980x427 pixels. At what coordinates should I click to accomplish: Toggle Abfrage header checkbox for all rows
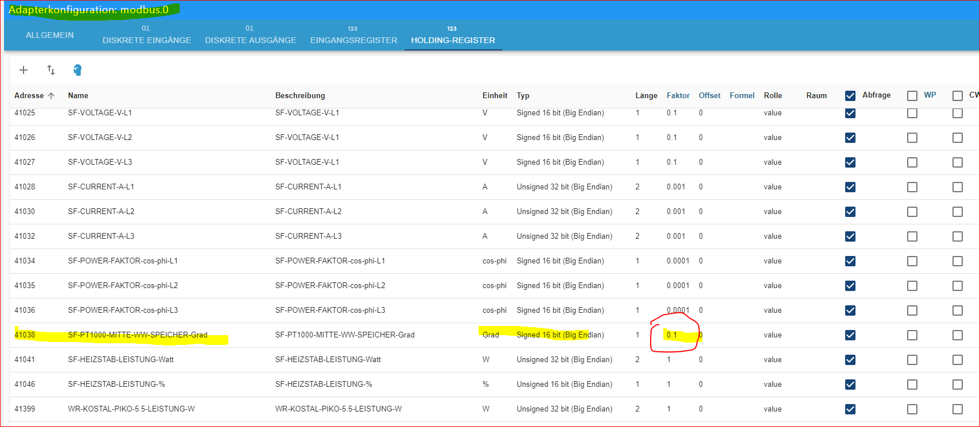click(x=850, y=96)
